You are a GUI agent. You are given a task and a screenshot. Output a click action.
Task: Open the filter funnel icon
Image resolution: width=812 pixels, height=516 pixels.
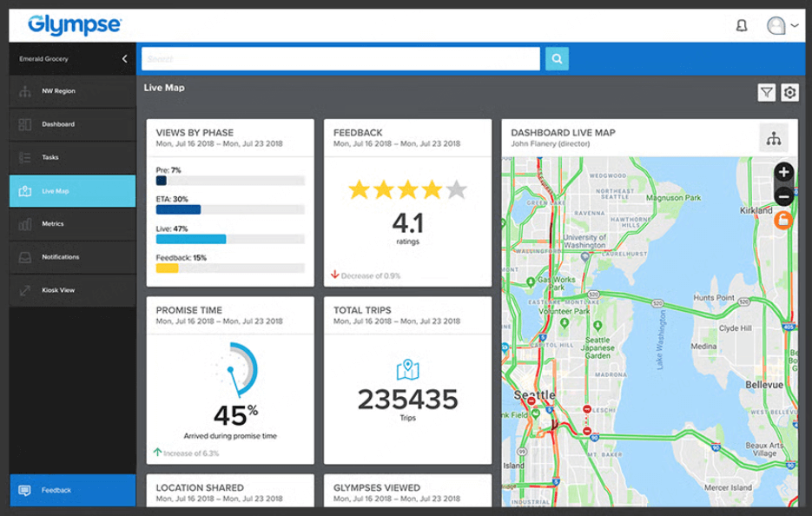[766, 93]
